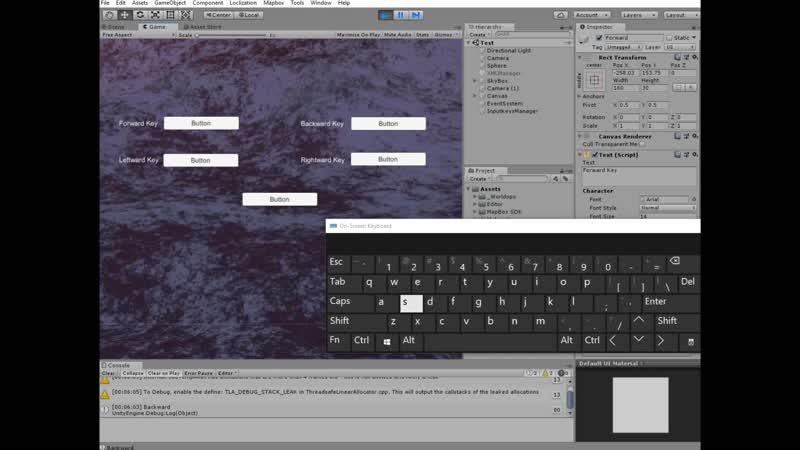Click Project panel search-by-type filter icon
Image resolution: width=800 pixels, height=450 pixels.
[x=556, y=179]
